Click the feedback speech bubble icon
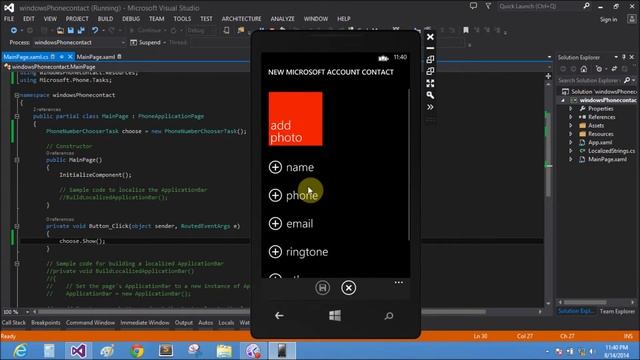The height and width of the screenshot is (360, 640). point(473,6)
